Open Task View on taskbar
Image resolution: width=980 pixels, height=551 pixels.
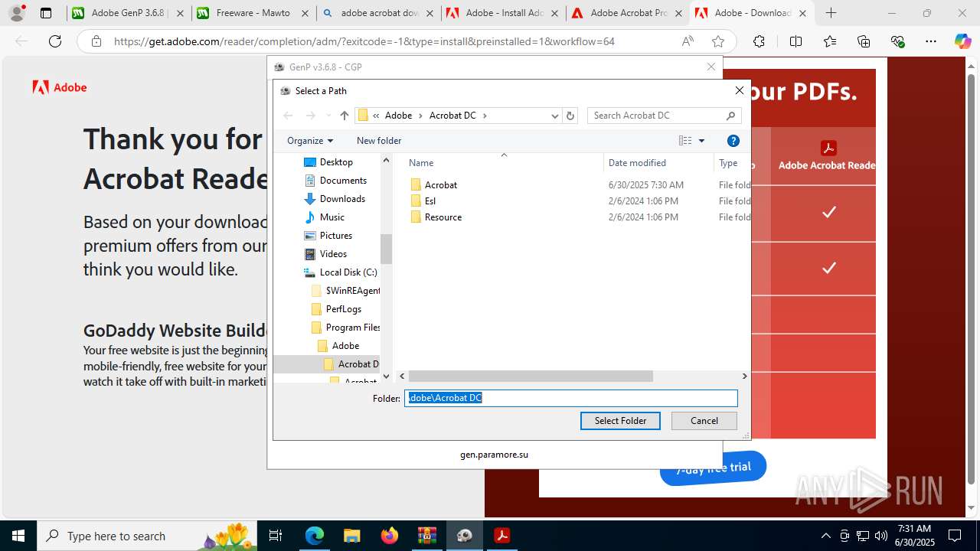coord(276,535)
